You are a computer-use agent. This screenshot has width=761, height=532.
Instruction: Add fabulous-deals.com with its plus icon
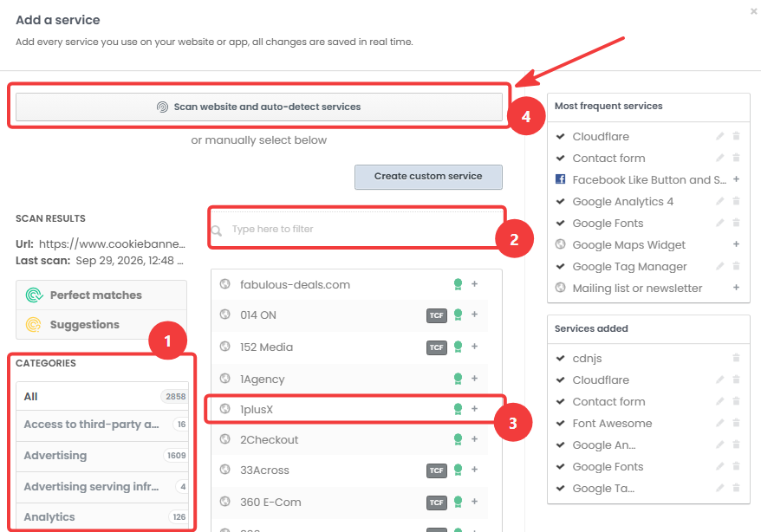click(x=475, y=283)
